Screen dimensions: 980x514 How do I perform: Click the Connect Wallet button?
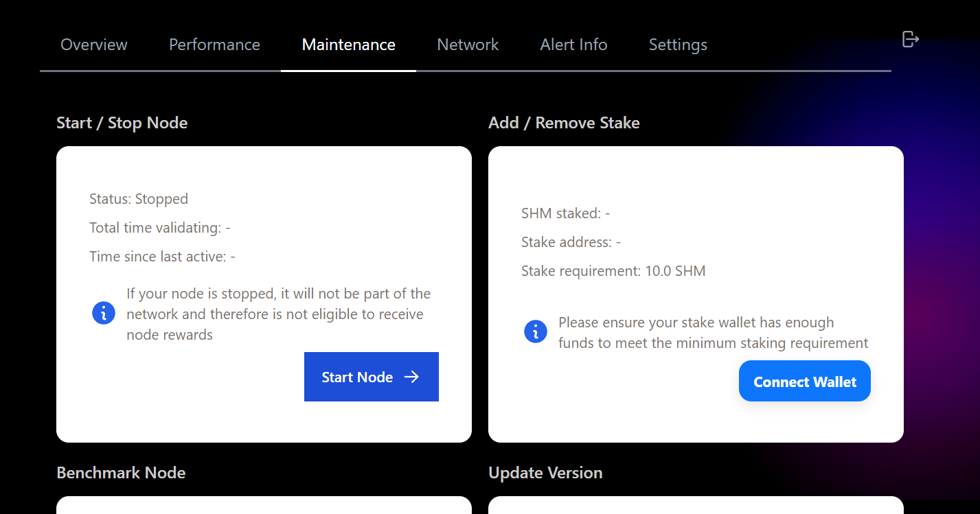805,382
